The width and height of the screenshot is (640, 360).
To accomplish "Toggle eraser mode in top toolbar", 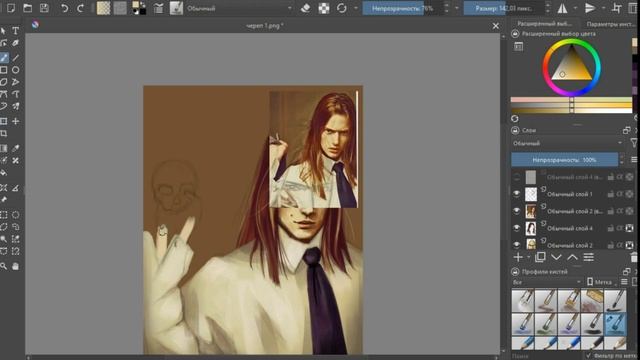I will point(305,8).
